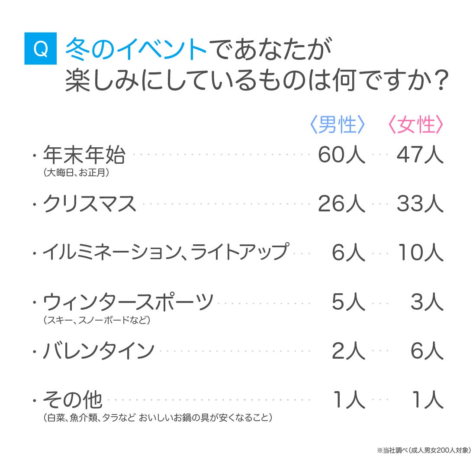Select the バレンタイン row label
476x457 pixels.
[99, 350]
